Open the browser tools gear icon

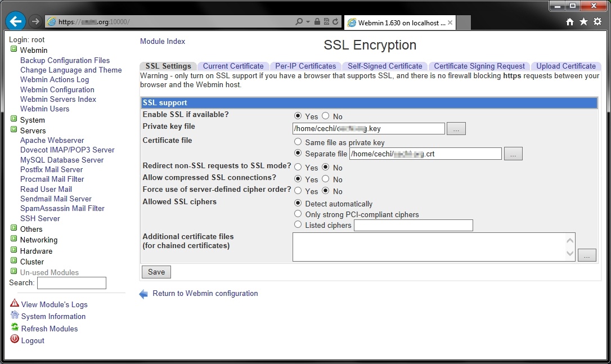pos(597,21)
